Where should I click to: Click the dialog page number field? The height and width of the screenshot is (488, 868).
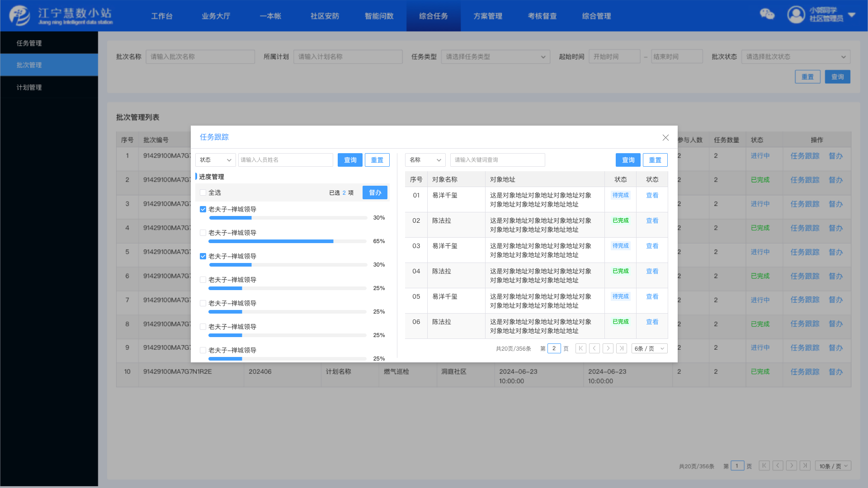click(x=554, y=348)
